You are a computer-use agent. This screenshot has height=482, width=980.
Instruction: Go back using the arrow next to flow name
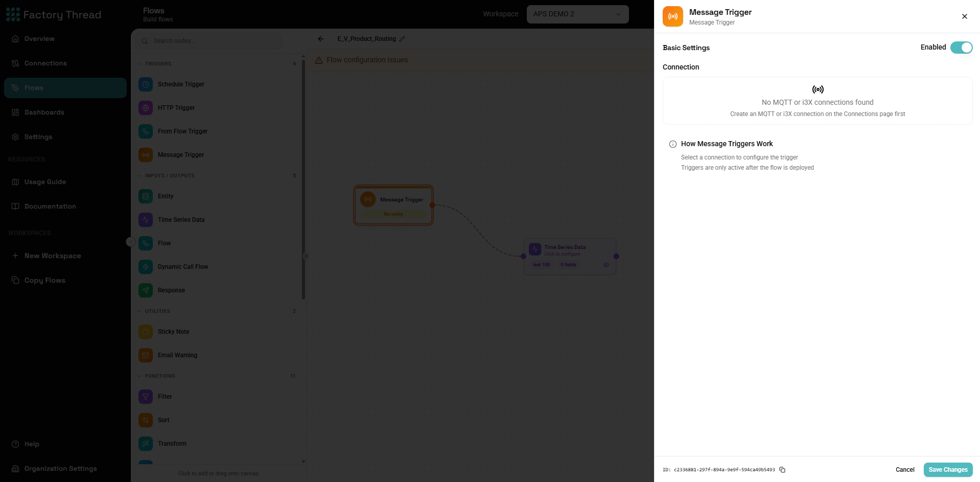(320, 39)
